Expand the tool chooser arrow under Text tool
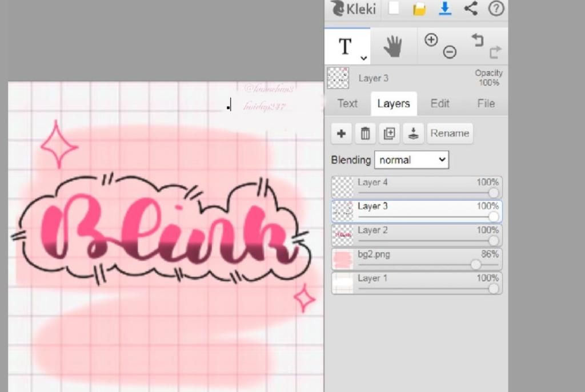 pyautogui.click(x=363, y=58)
